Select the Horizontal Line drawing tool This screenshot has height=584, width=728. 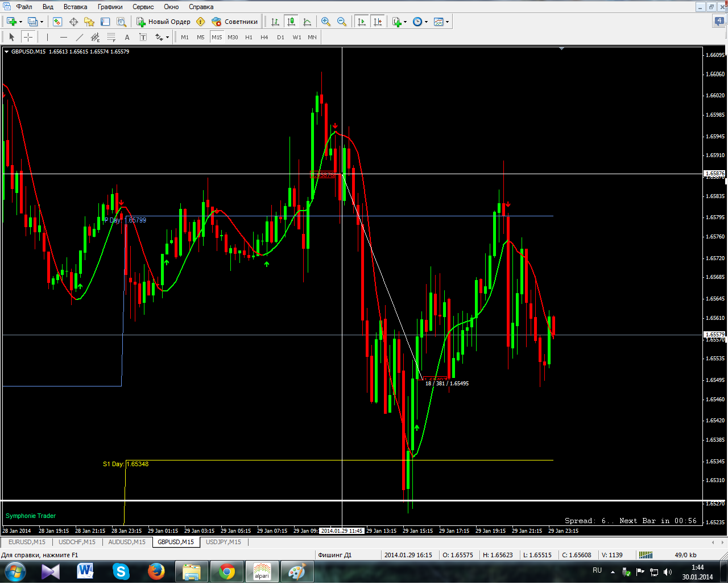pyautogui.click(x=63, y=37)
